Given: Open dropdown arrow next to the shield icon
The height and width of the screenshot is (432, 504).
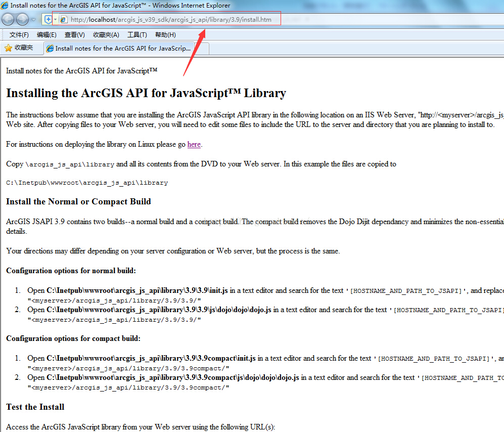Looking at the screenshot, I should pyautogui.click(x=55, y=20).
